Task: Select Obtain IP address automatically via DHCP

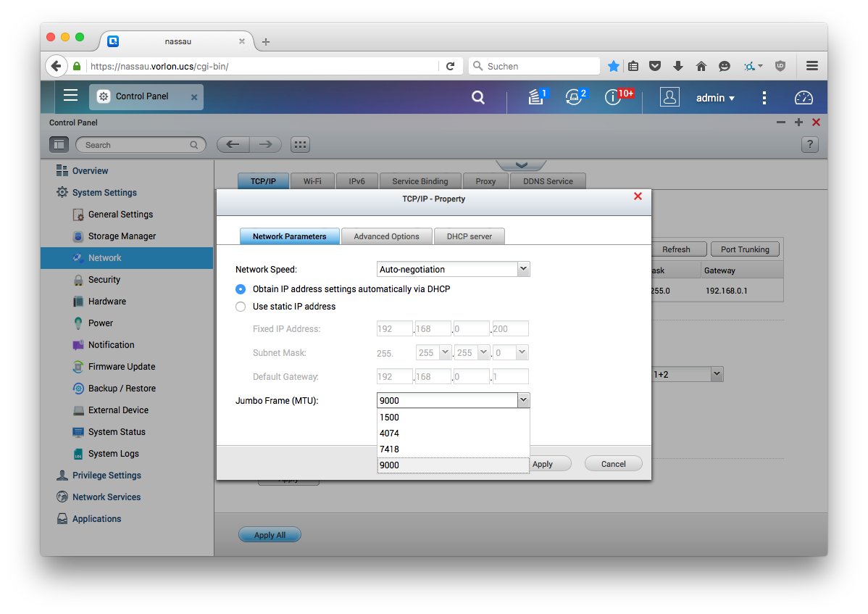Action: click(x=241, y=289)
